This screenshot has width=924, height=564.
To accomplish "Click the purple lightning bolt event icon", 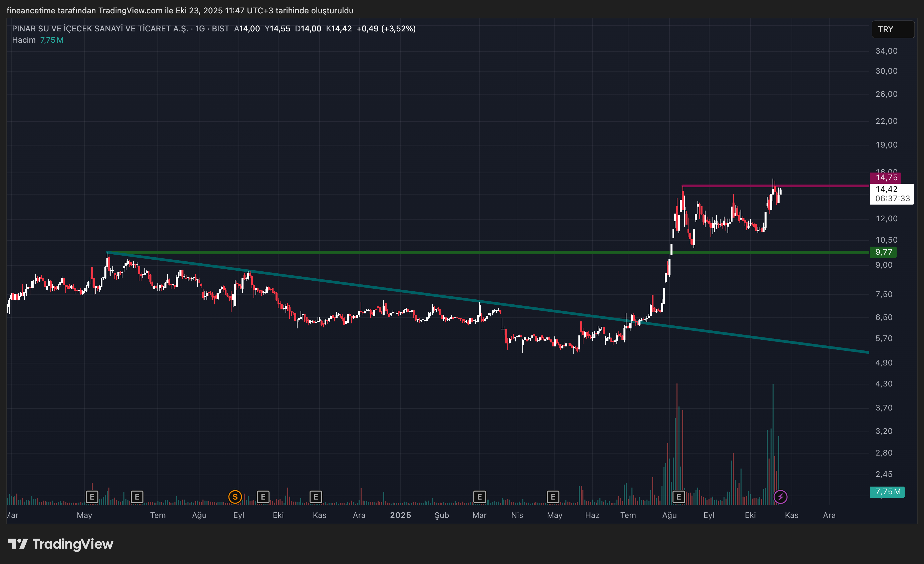I will [780, 497].
